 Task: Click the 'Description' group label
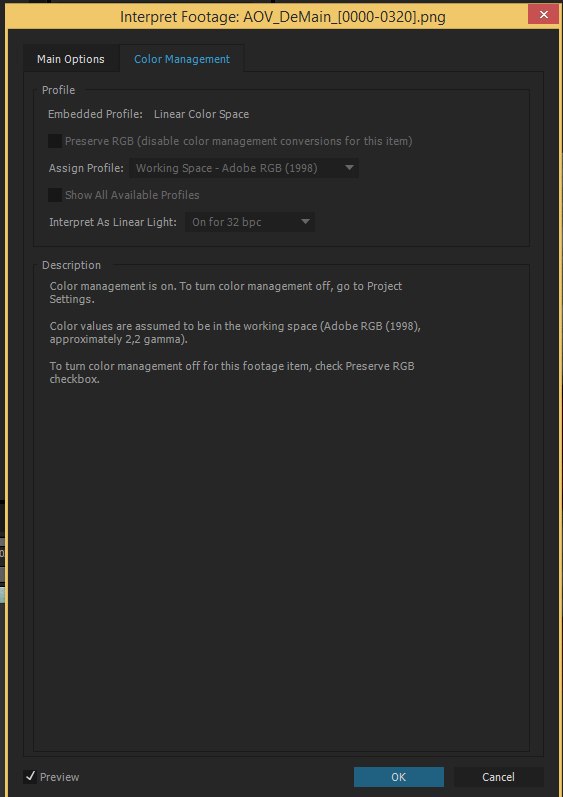[x=72, y=265]
